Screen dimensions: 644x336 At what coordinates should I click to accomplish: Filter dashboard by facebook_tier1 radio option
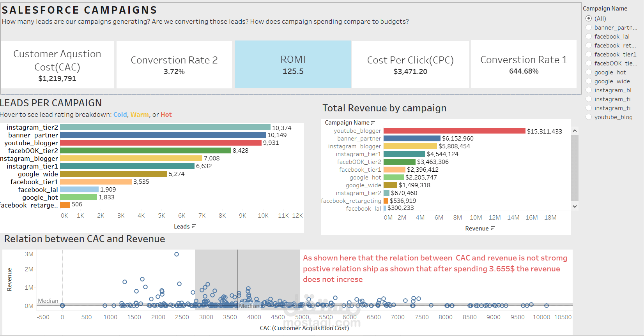point(589,54)
